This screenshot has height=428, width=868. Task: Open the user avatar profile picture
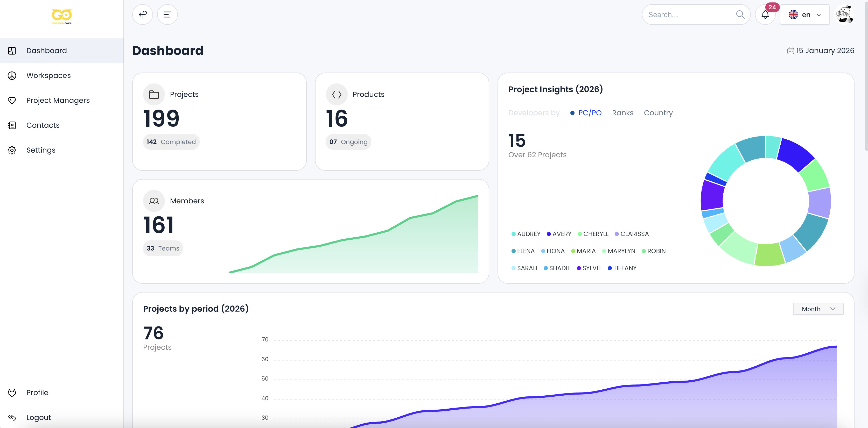(844, 15)
